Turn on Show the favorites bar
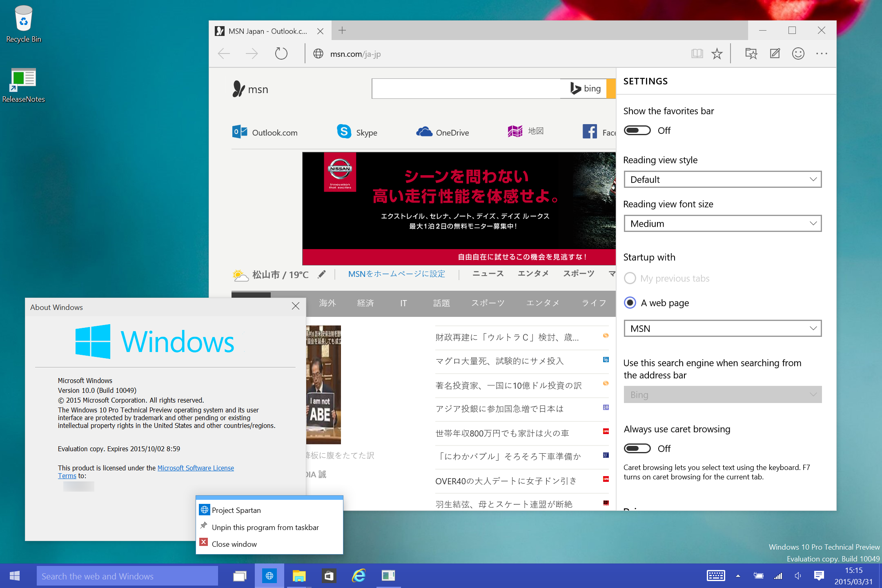882x588 pixels. (x=637, y=130)
